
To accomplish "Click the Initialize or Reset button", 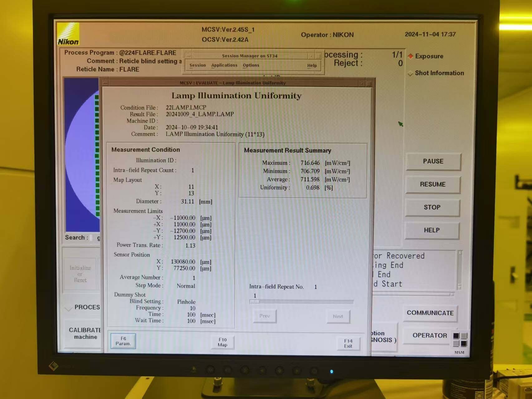I will [80, 274].
